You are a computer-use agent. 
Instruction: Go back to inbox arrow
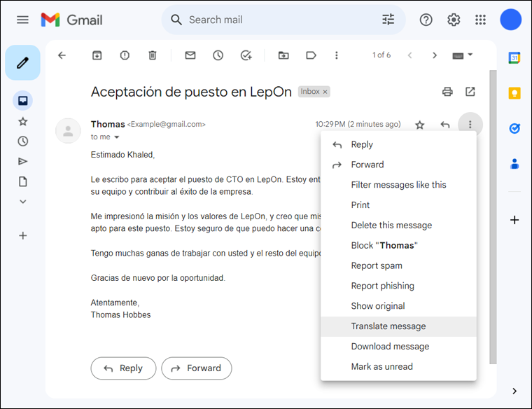tap(62, 55)
